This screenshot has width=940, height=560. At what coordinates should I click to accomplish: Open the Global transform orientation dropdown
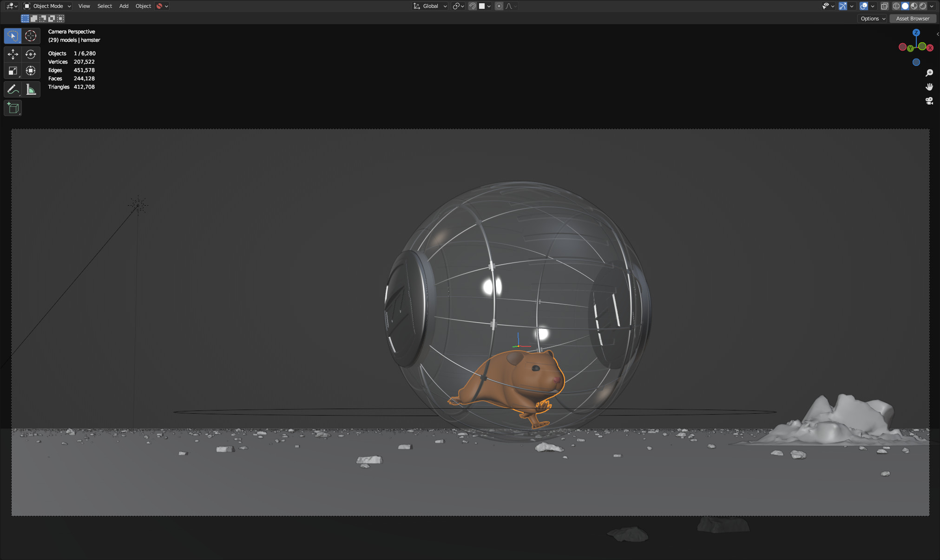[430, 6]
